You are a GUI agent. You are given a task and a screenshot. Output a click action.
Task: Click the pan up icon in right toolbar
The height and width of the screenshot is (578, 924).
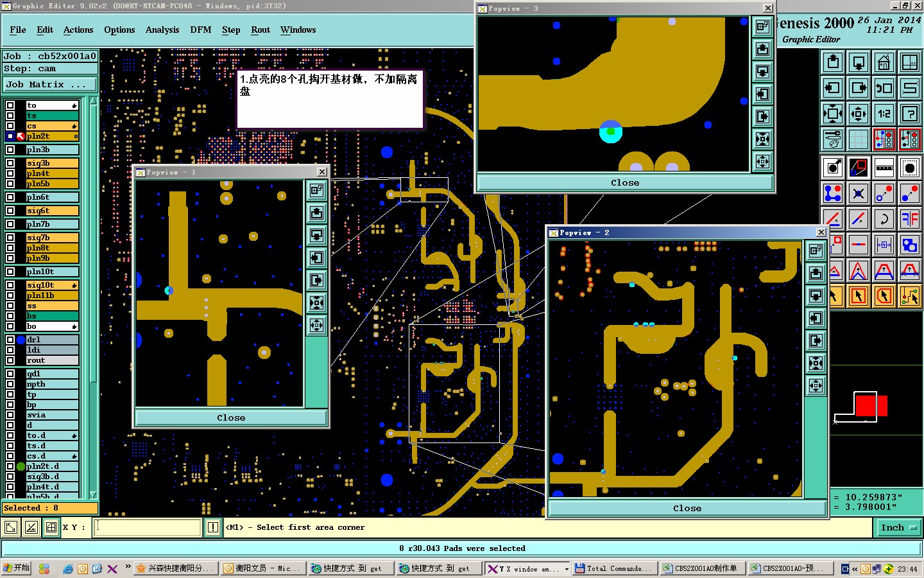click(x=833, y=62)
